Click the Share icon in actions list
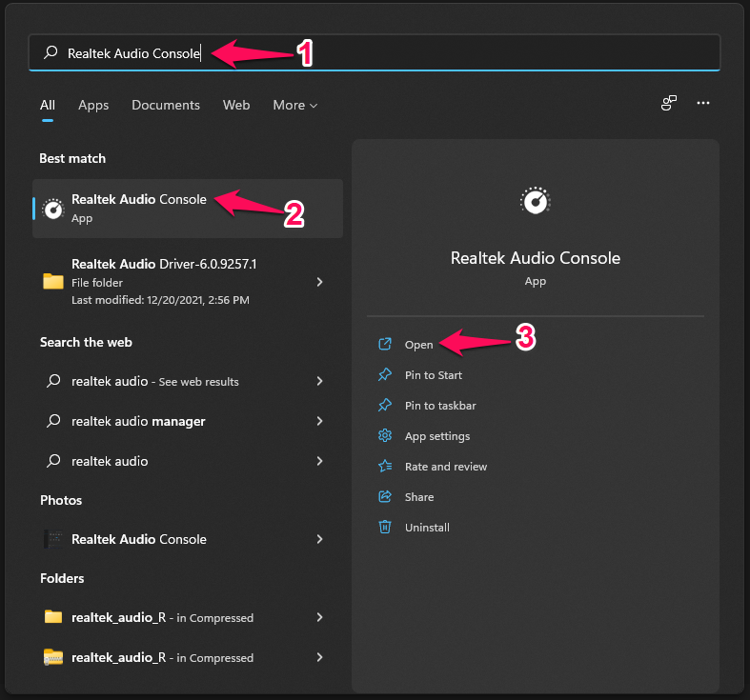 (385, 497)
